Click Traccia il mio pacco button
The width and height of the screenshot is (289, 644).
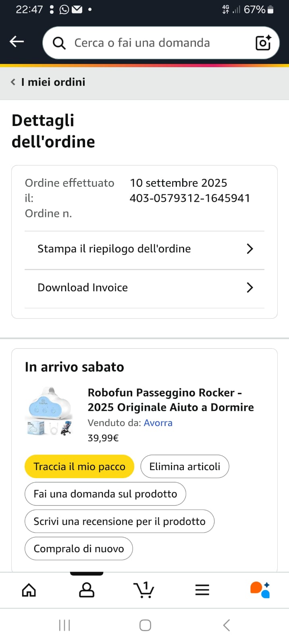coord(79,466)
